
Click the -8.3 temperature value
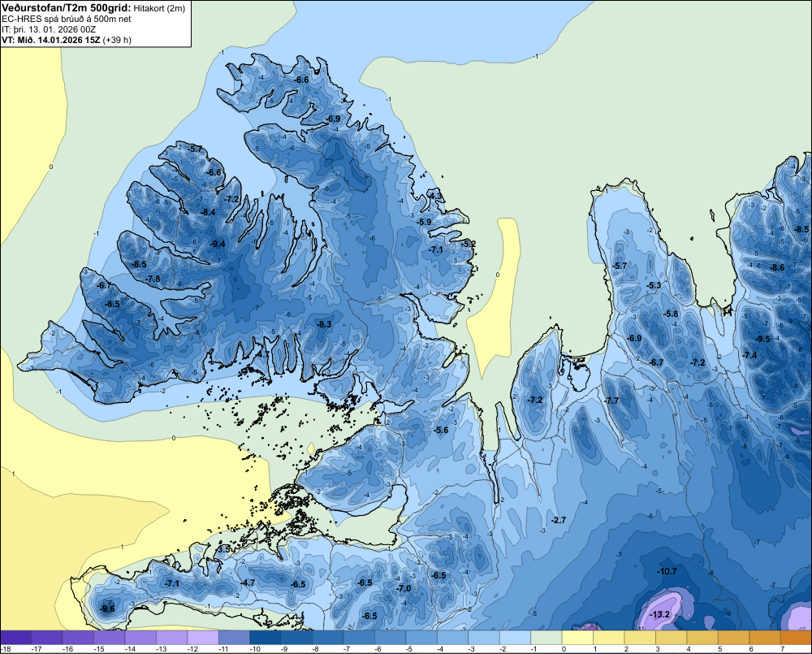click(x=324, y=324)
